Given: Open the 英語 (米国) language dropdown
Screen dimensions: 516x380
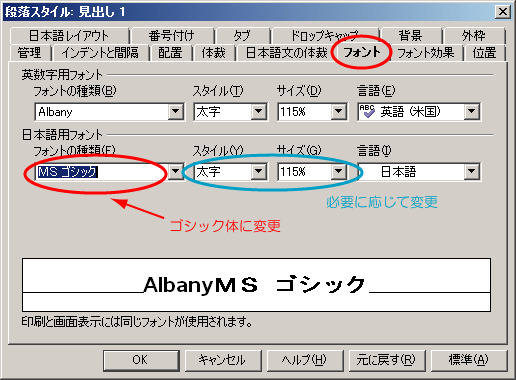Looking at the screenshot, I should coord(472,112).
